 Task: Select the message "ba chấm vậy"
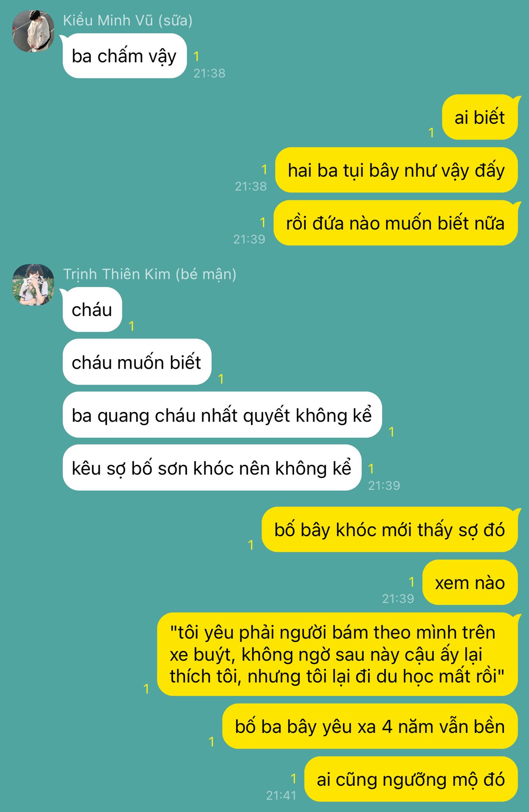tap(124, 56)
